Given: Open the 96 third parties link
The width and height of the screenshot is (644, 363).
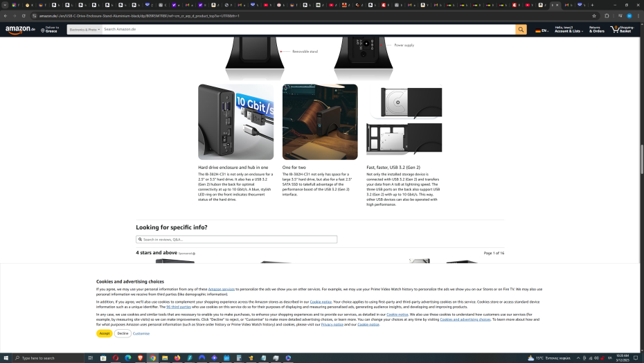Looking at the screenshot, I should tap(178, 307).
